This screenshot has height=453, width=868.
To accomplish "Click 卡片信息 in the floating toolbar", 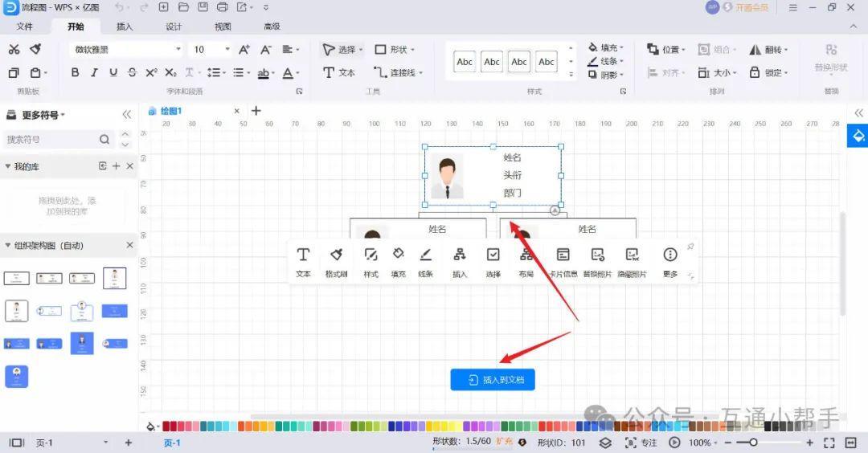I will [563, 262].
